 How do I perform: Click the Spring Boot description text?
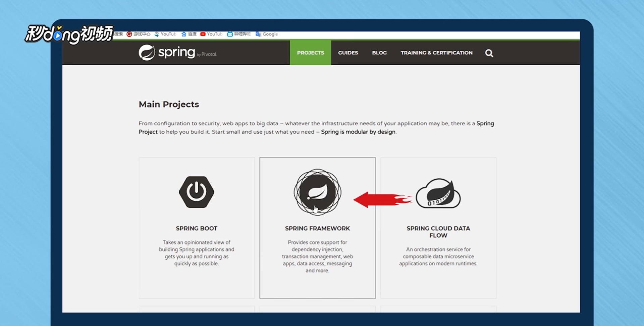(x=197, y=253)
